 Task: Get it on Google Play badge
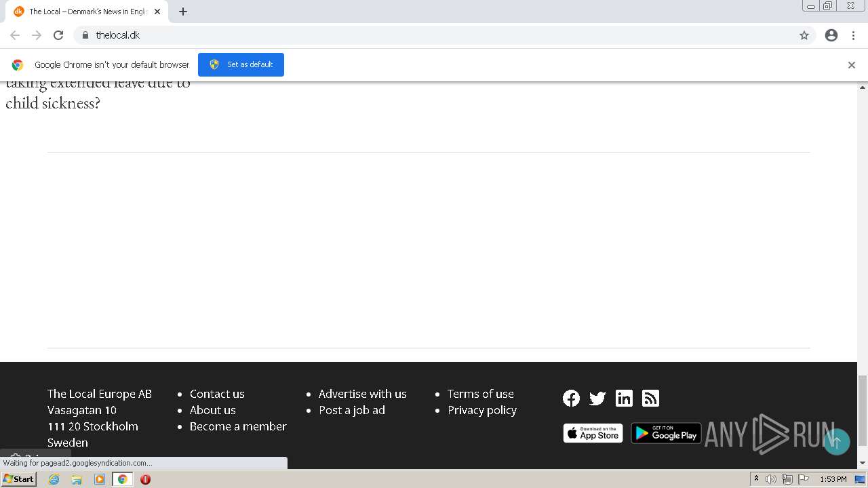tap(666, 433)
